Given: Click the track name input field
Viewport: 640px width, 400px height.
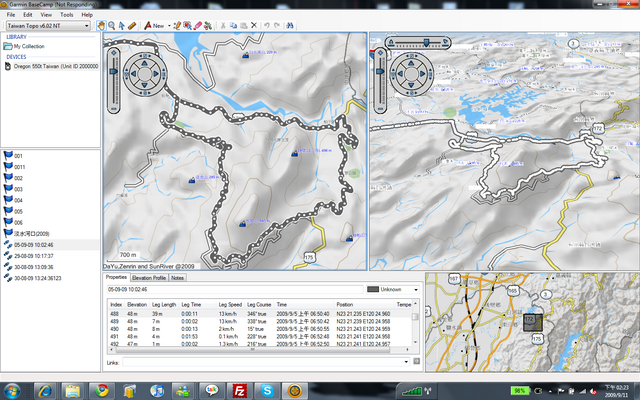Looking at the screenshot, I should [x=235, y=289].
